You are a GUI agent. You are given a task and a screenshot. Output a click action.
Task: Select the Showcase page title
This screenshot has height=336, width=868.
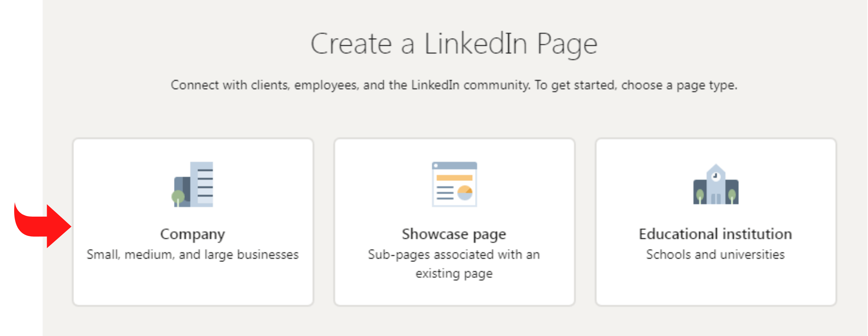pos(454,234)
